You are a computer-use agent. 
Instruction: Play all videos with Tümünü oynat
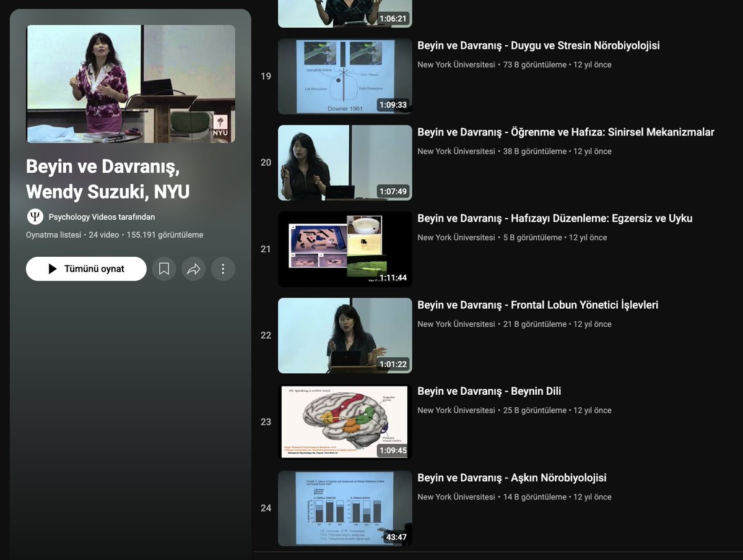pos(86,269)
